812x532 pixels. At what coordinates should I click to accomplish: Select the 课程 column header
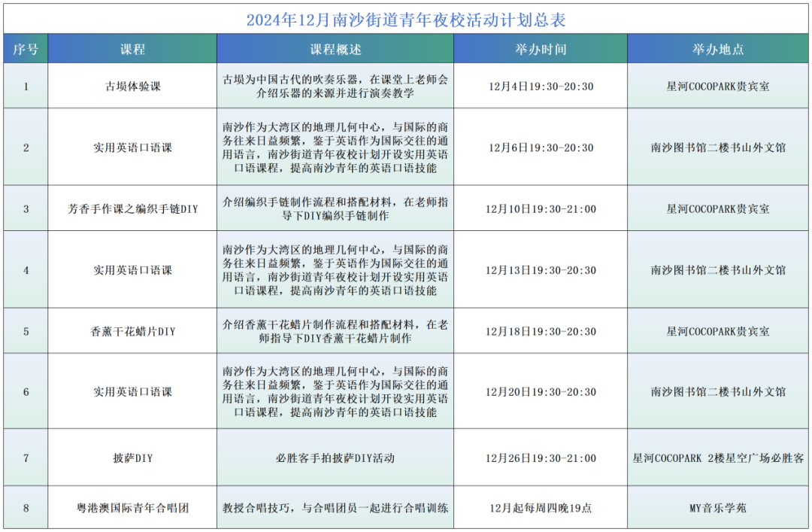point(132,50)
